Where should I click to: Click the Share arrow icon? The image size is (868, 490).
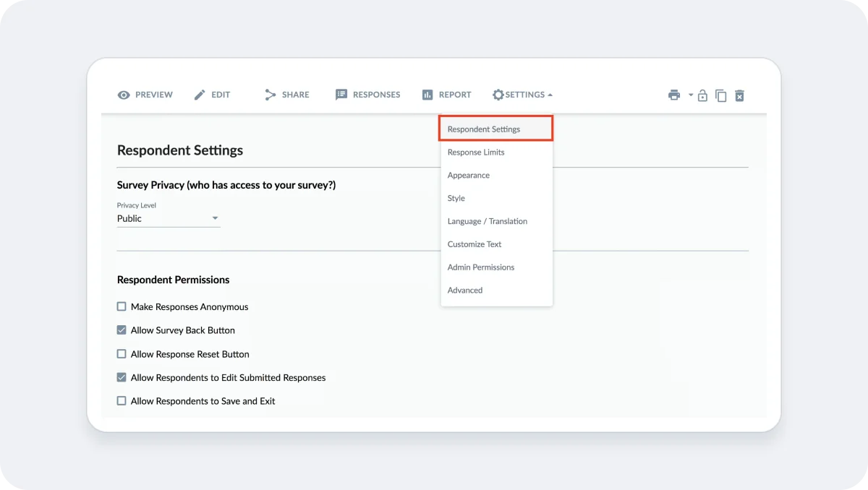click(268, 94)
